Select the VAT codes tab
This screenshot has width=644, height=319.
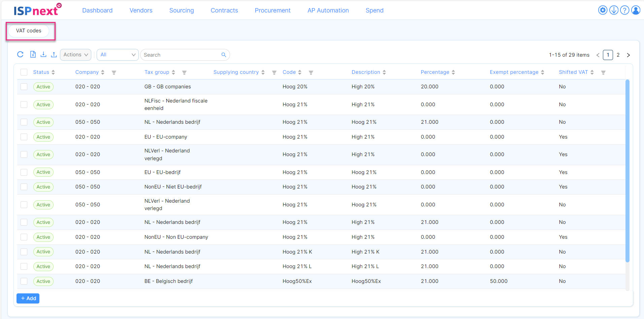click(x=29, y=31)
